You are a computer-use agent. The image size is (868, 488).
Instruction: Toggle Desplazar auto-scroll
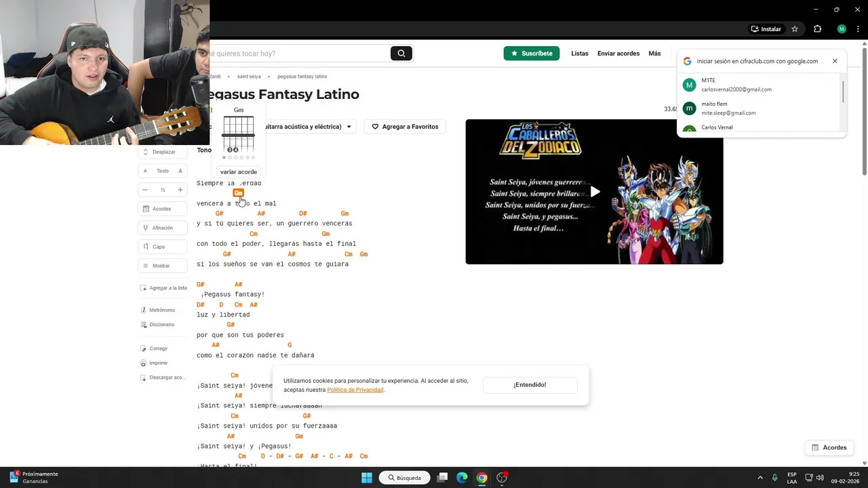click(x=163, y=152)
